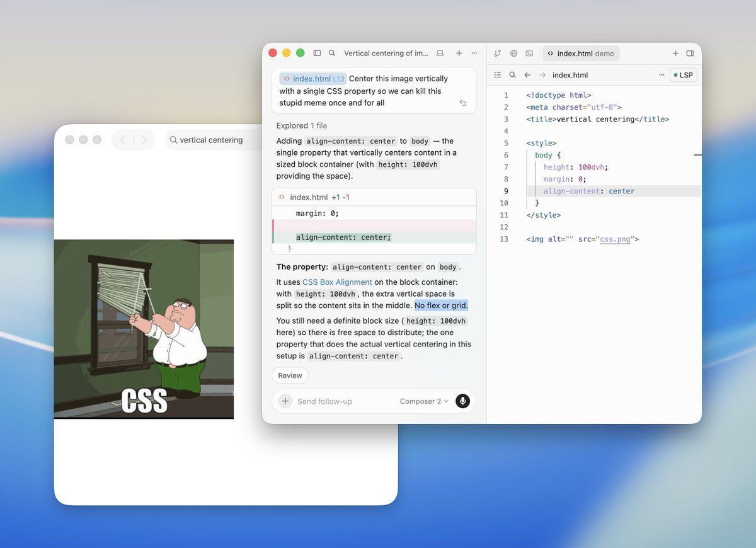Screen dimensions: 756x548
Task: Start a new chat with the plus icon
Action: click(x=459, y=54)
